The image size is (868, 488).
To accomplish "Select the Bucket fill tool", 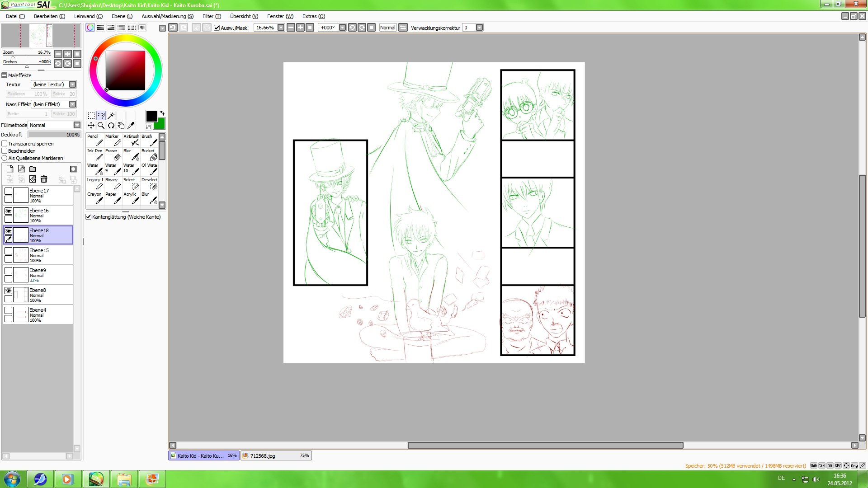I will [149, 155].
